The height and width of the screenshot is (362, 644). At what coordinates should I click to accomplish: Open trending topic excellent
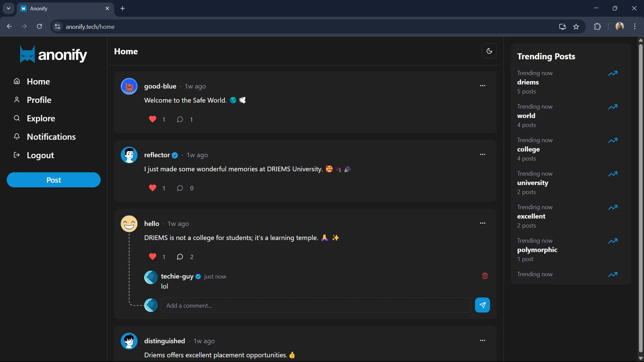pos(531,216)
